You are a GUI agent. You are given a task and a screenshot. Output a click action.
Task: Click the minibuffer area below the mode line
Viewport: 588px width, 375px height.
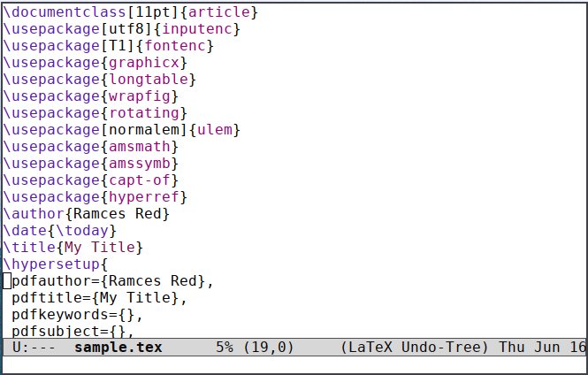tap(294, 364)
